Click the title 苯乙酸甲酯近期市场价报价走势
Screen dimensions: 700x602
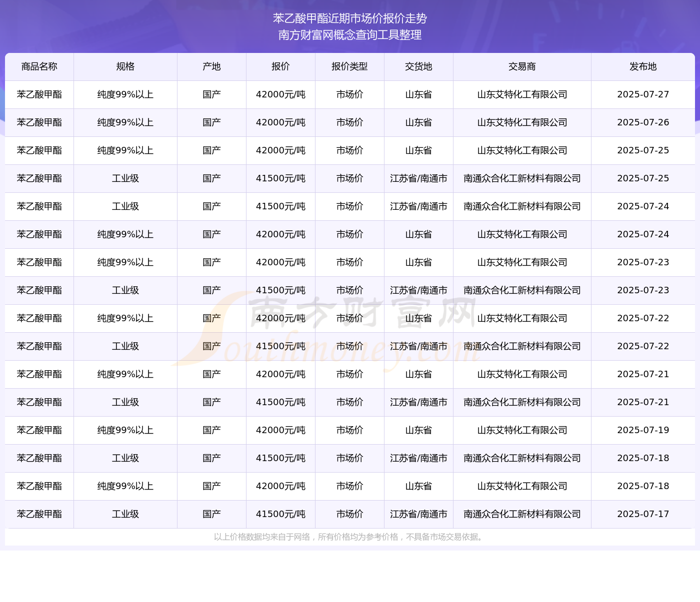tap(350, 18)
